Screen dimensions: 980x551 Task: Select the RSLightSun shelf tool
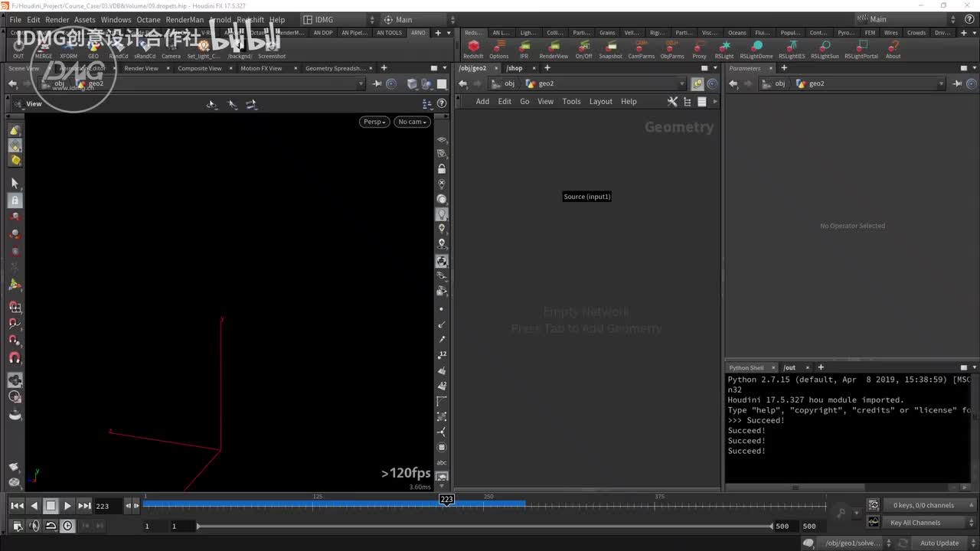(825, 47)
